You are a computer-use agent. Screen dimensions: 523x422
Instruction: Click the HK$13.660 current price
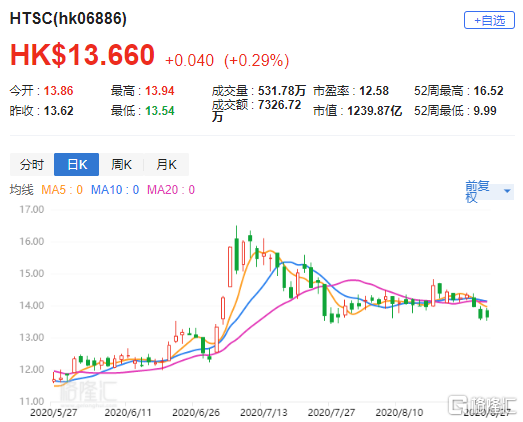coord(82,55)
